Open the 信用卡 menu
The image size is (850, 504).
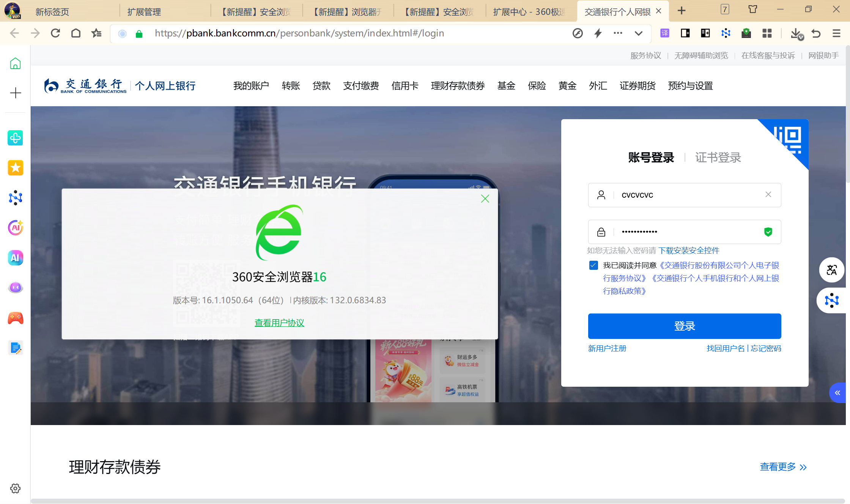click(x=405, y=86)
